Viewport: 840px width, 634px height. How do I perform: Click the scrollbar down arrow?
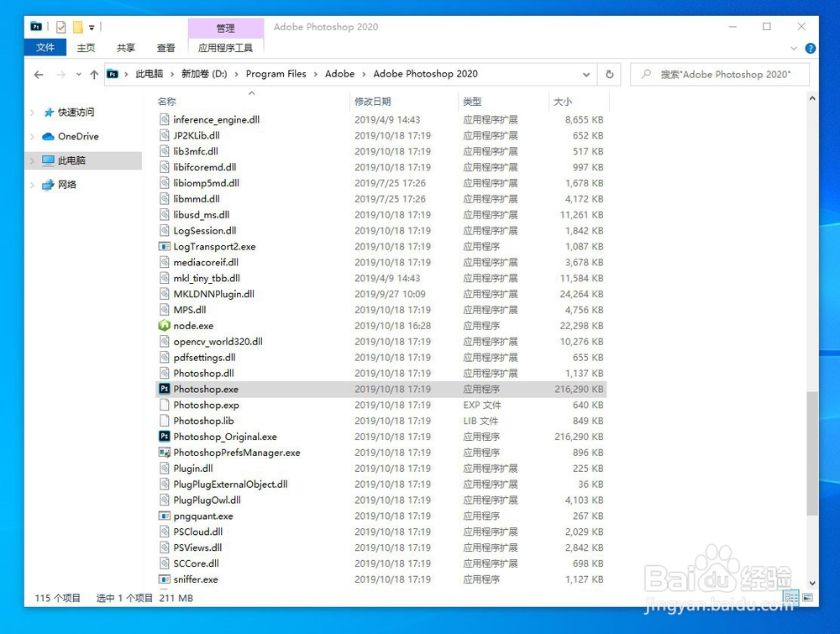click(x=812, y=583)
